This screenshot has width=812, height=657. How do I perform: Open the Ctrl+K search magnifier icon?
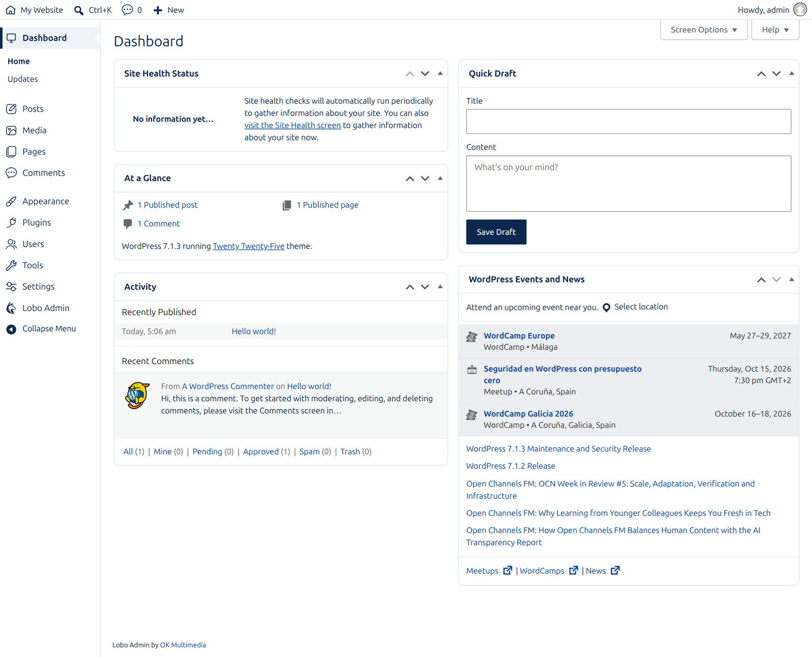(x=79, y=10)
